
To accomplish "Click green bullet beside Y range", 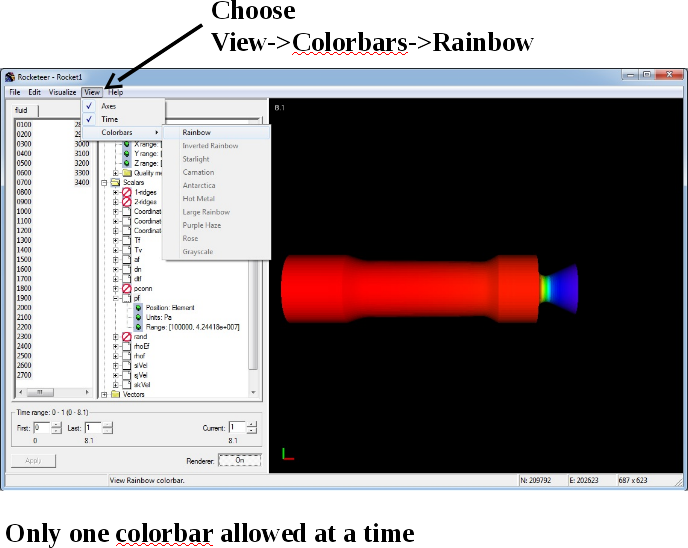I will coord(127,154).
